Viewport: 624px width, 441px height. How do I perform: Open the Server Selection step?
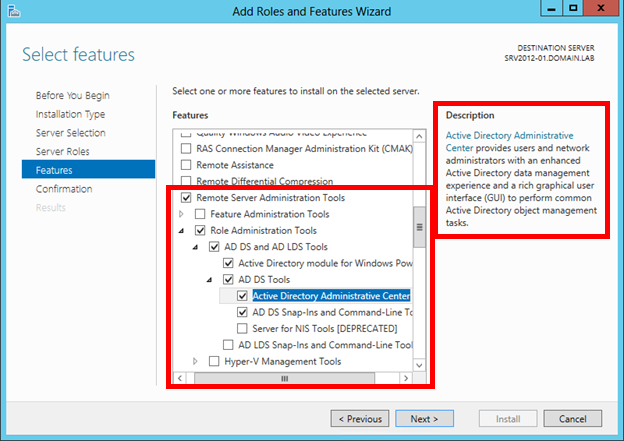pyautogui.click(x=70, y=133)
